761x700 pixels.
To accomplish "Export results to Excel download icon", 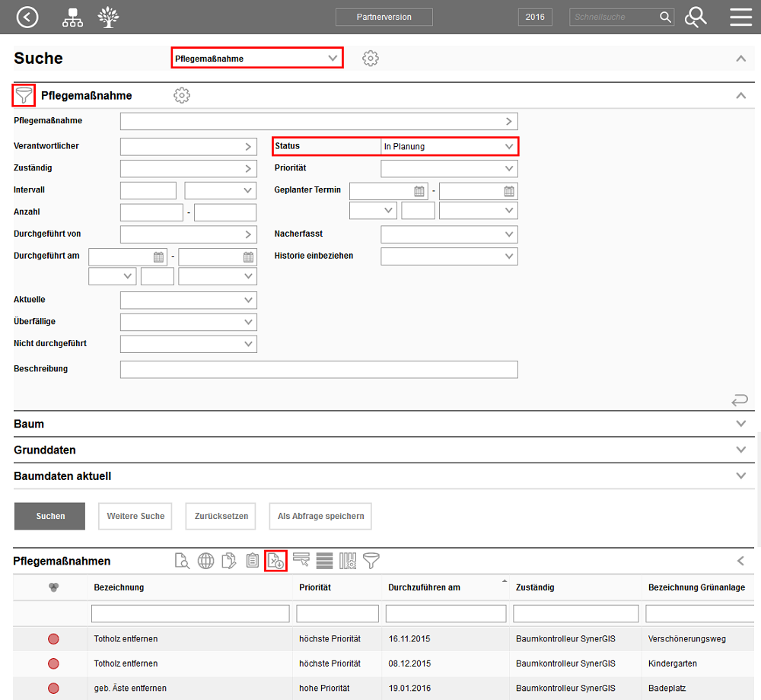I will [x=275, y=561].
